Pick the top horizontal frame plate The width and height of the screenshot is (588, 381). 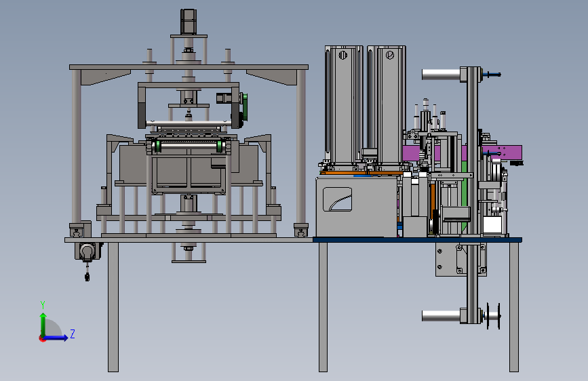click(189, 67)
